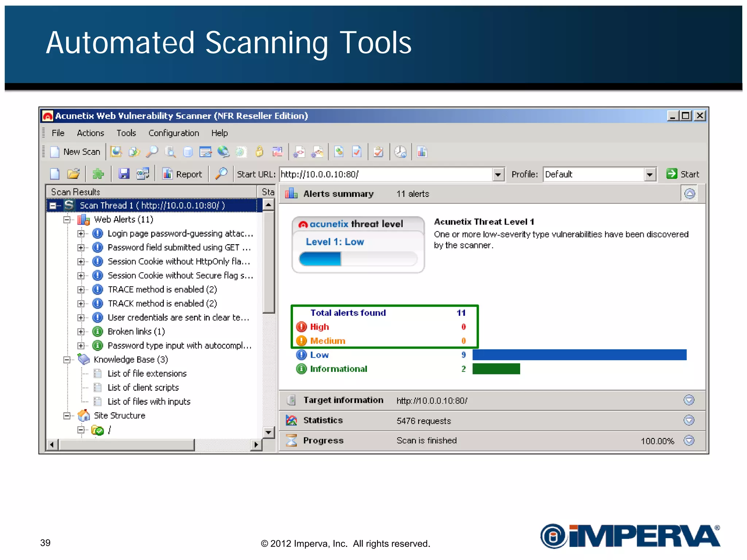This screenshot has height=560, width=747.
Task: Open the Web Services Editor icon
Action: pos(317,152)
